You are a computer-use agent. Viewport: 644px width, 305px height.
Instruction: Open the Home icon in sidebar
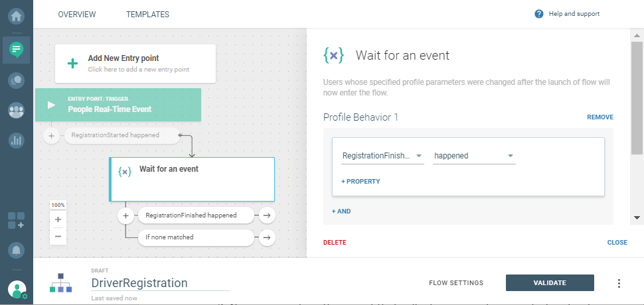(16, 14)
